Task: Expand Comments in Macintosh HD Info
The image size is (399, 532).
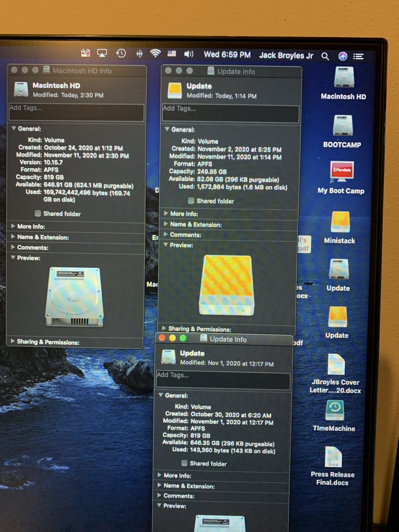Action: pyautogui.click(x=13, y=247)
